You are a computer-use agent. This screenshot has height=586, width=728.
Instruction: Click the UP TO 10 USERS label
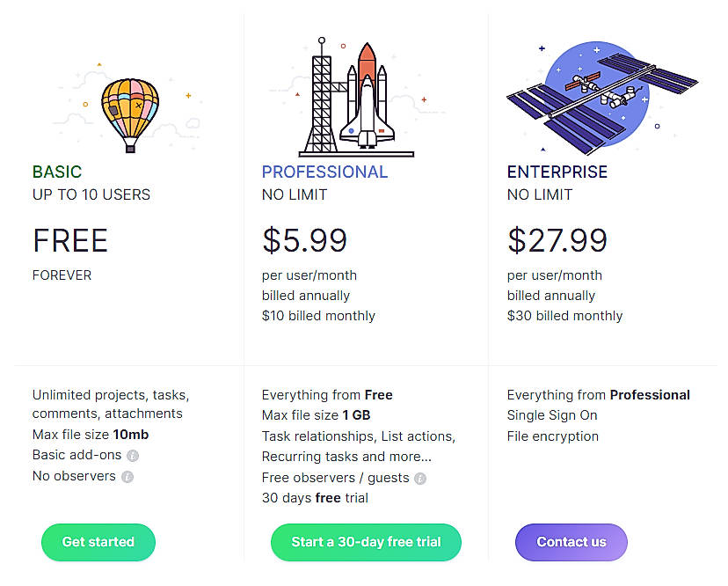point(91,194)
